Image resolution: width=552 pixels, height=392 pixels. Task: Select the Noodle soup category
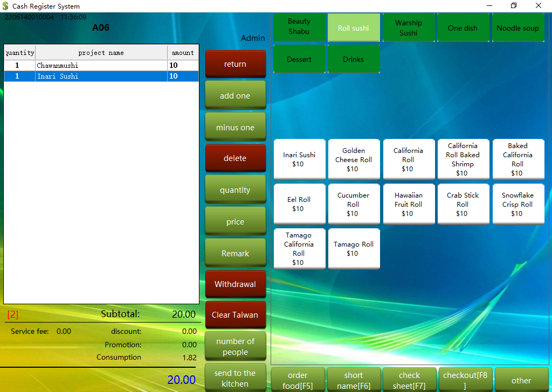click(517, 27)
